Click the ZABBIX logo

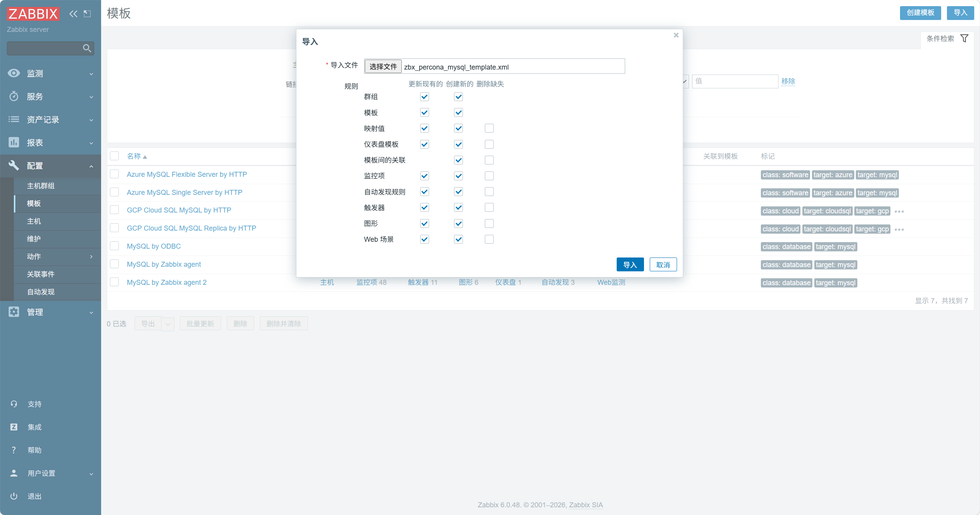[33, 14]
